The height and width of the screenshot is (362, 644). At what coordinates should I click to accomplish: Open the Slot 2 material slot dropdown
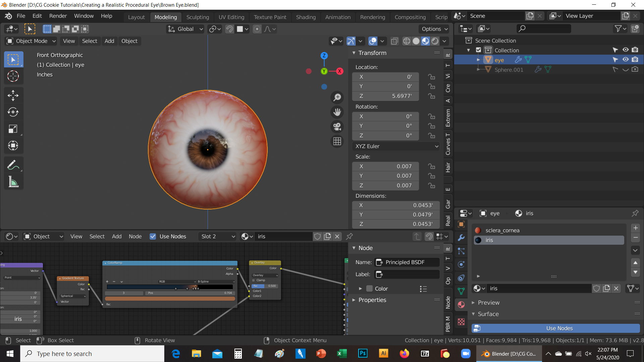[x=217, y=236]
